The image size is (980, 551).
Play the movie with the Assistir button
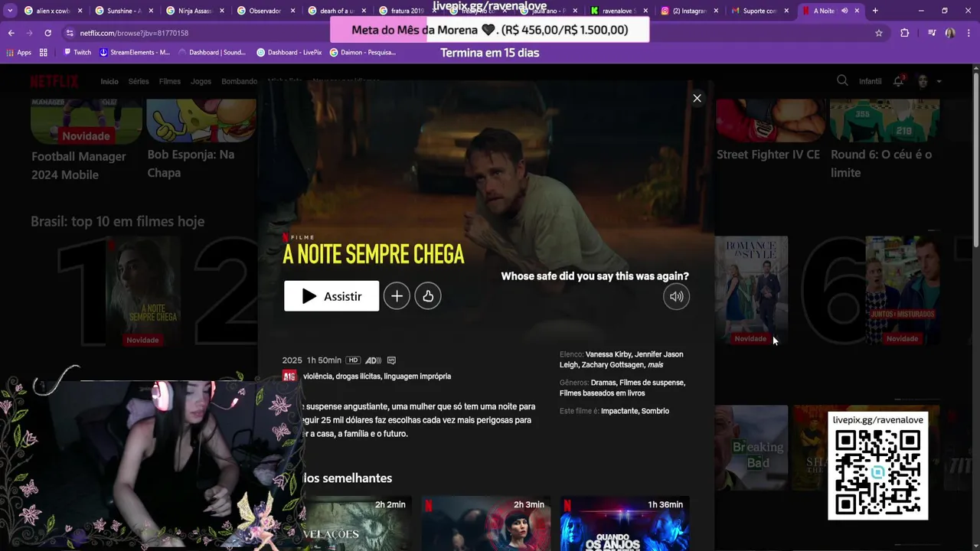point(332,296)
